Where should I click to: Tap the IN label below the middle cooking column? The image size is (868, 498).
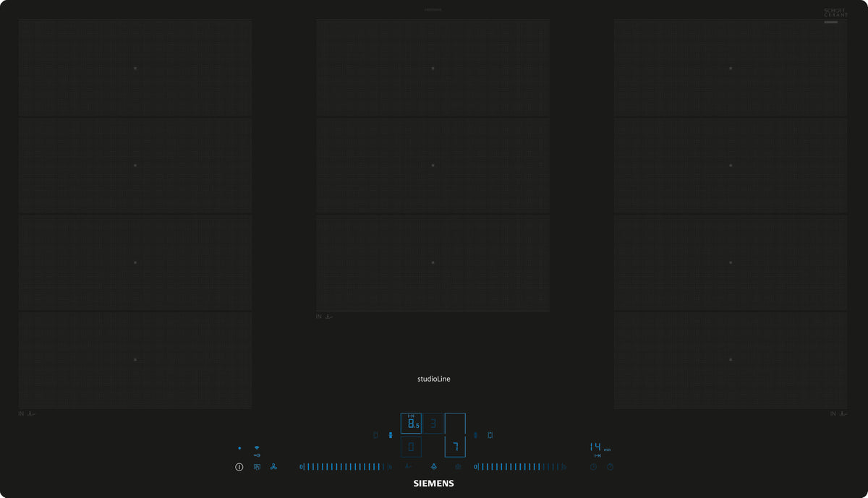[318, 317]
